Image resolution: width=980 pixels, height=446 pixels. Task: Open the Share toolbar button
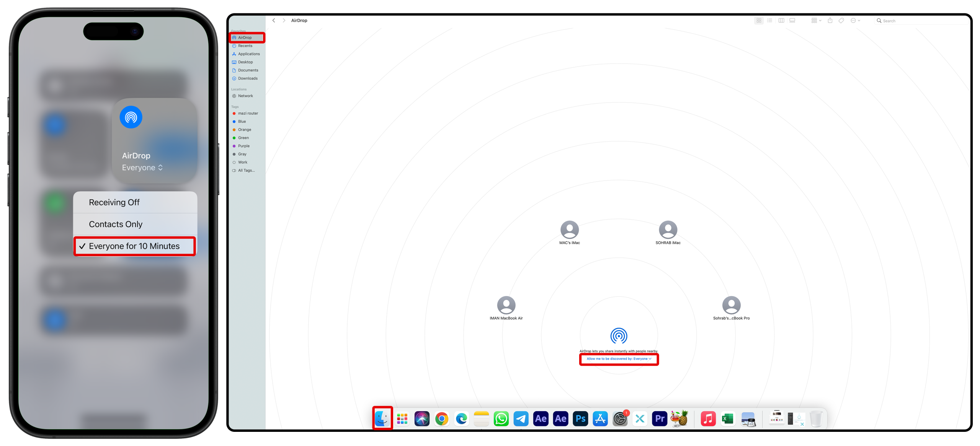830,21
